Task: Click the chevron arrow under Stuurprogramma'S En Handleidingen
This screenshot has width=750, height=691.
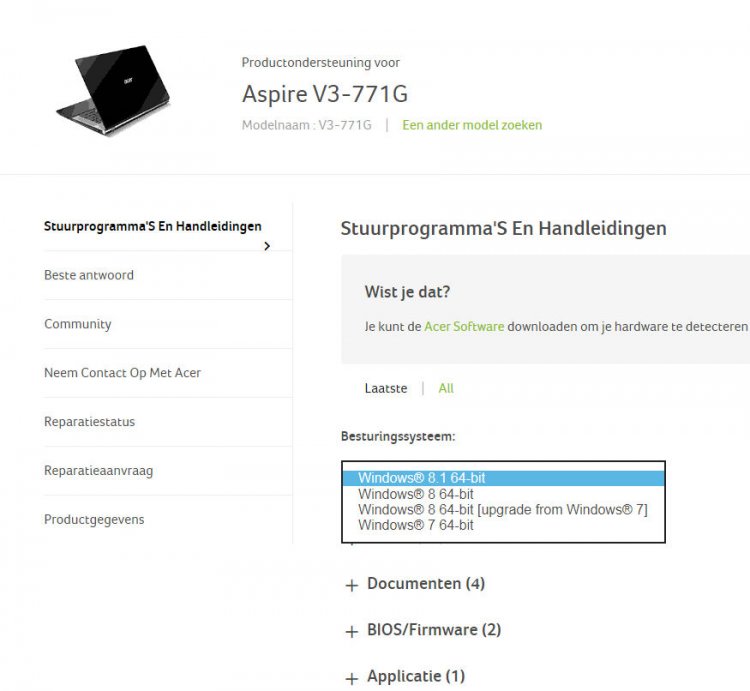Action: point(267,246)
